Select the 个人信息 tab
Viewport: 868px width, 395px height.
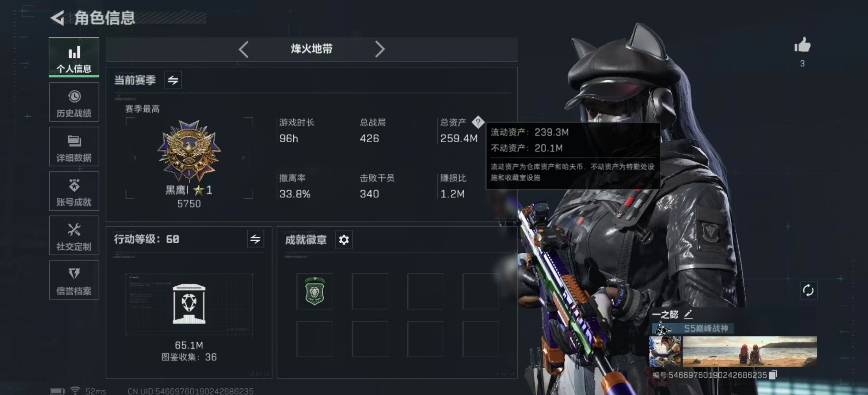click(74, 57)
